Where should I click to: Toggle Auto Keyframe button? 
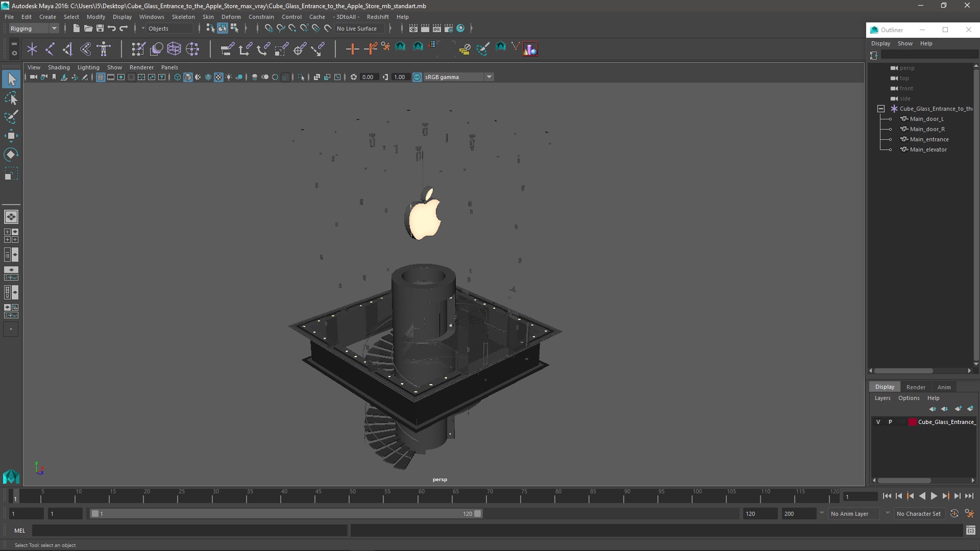[954, 514]
